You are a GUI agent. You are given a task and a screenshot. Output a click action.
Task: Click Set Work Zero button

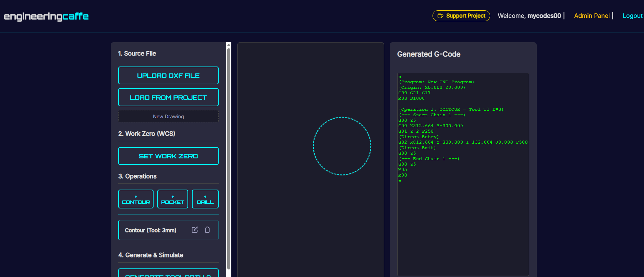[168, 156]
